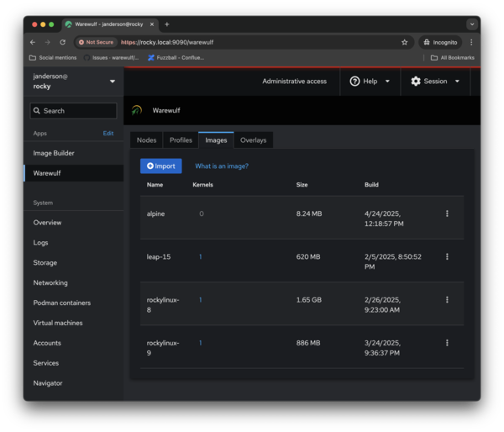Expand the janderson@rocky host switcher
Screen dimensions: 504x432
74,81
